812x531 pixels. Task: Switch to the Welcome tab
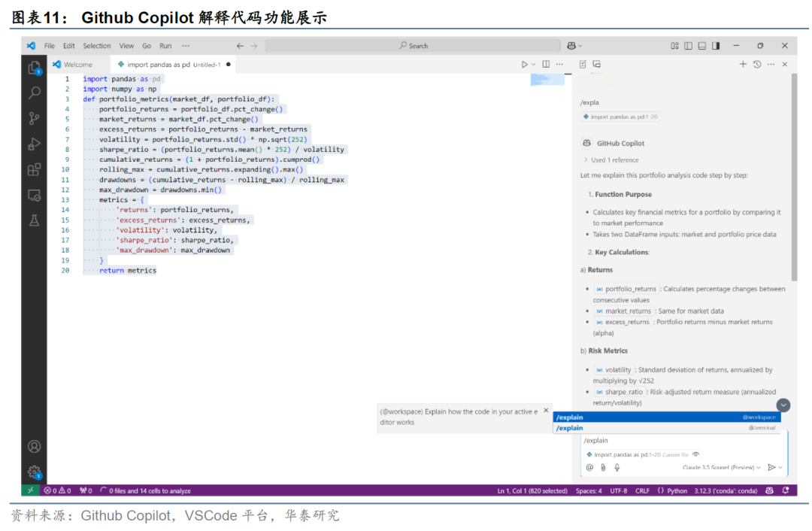pos(77,65)
